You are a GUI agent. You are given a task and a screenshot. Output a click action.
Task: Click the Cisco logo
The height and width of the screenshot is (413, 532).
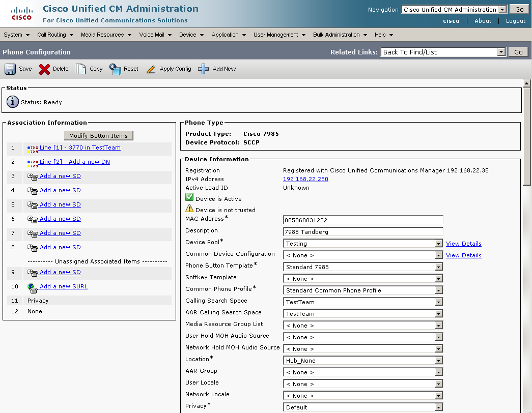click(22, 14)
